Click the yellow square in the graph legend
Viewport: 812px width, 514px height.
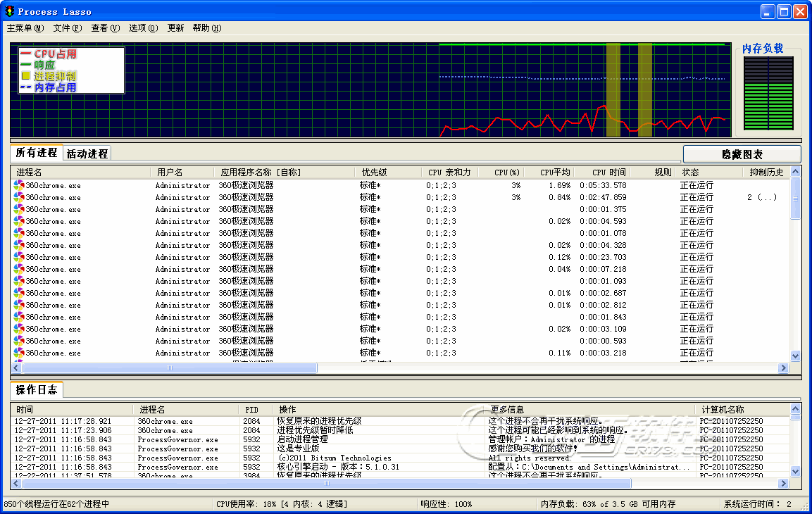click(25, 75)
